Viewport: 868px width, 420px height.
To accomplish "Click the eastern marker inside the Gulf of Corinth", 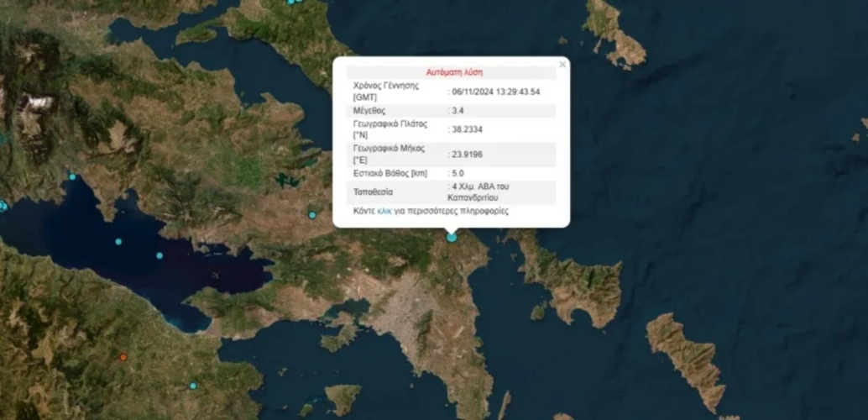I will click(159, 255).
